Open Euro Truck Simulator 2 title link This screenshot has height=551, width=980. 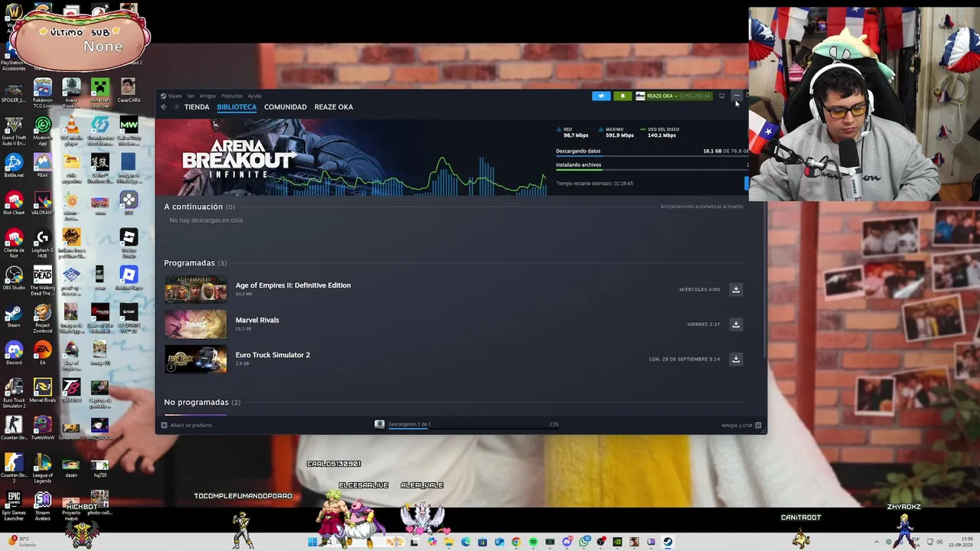click(x=273, y=355)
